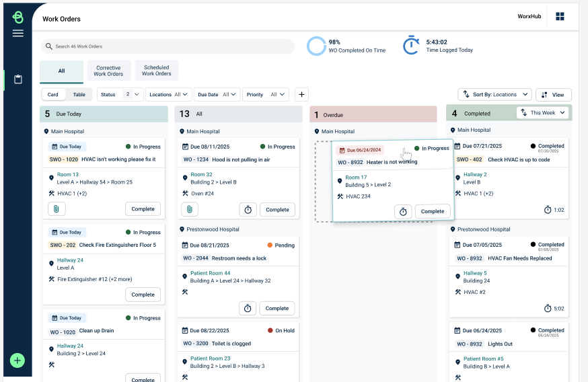Open the Hallway 2 location link
Screen dimensions: 588x382
[475, 174]
